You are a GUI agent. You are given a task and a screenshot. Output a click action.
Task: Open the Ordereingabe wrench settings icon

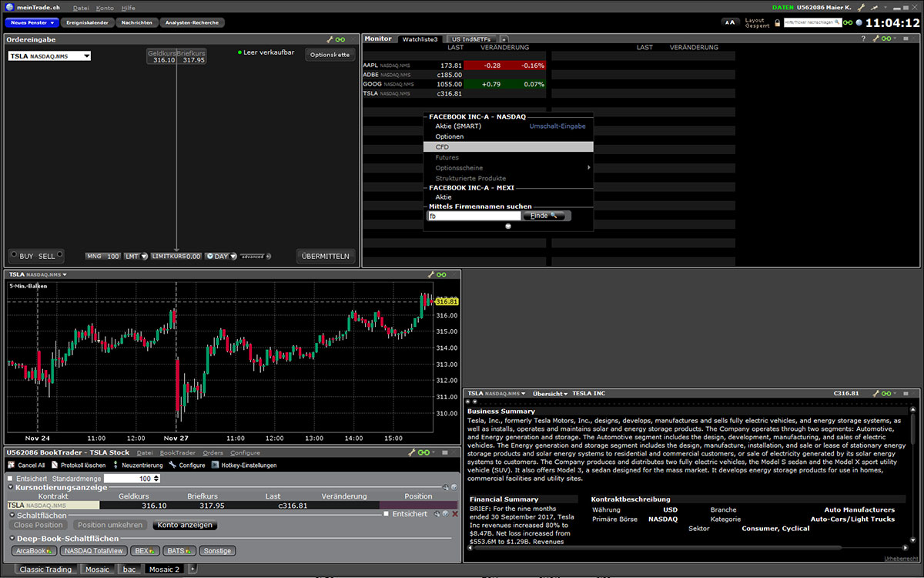point(330,39)
